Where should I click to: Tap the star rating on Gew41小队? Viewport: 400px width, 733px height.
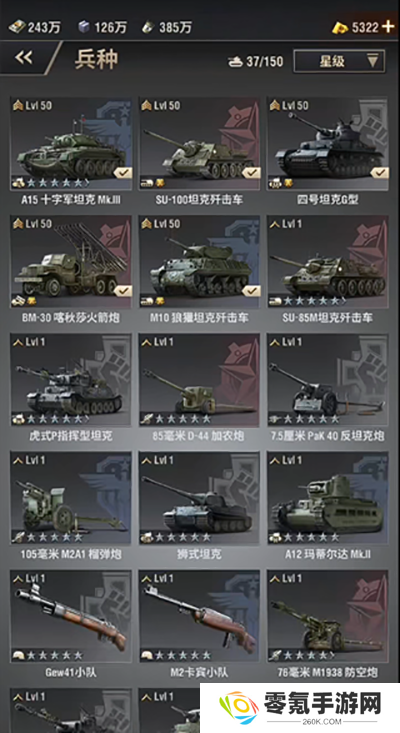[x=54, y=655]
